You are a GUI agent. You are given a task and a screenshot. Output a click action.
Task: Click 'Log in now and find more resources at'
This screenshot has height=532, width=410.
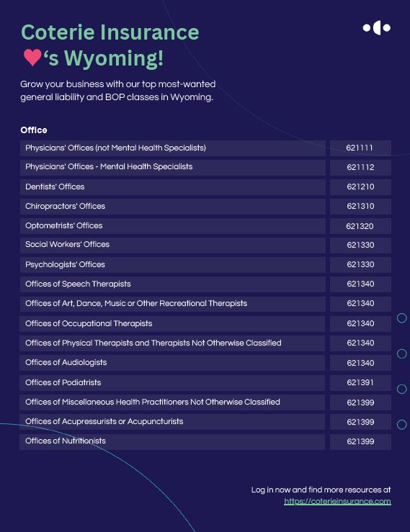click(x=321, y=490)
